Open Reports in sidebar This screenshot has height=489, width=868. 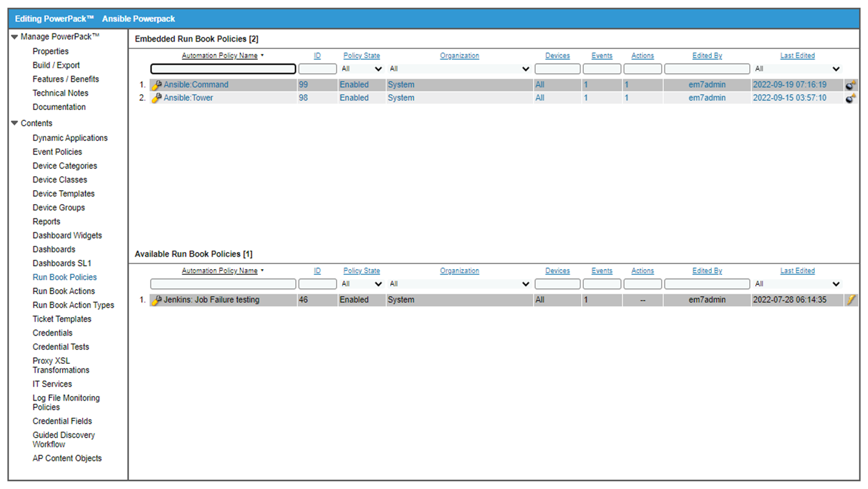coord(46,222)
